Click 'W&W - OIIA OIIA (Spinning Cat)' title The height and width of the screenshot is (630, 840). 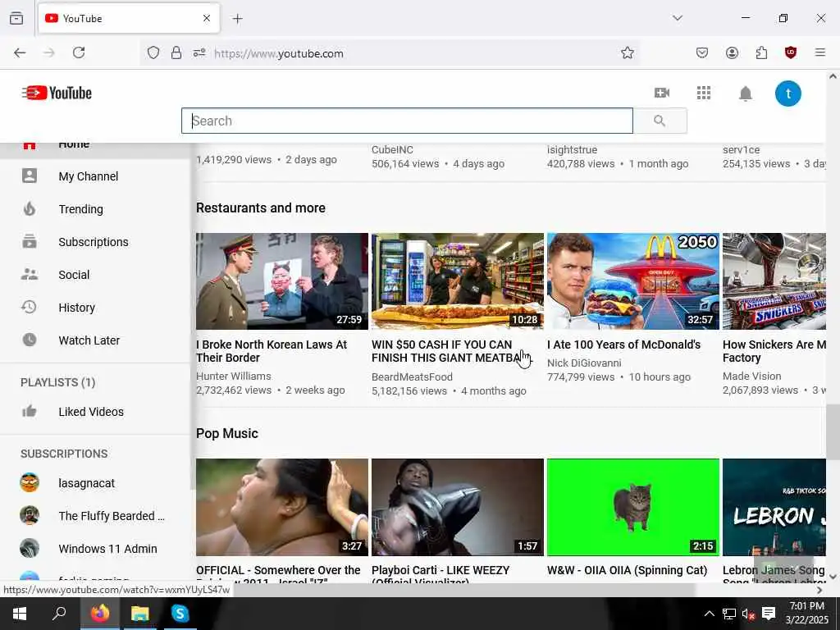(x=627, y=570)
